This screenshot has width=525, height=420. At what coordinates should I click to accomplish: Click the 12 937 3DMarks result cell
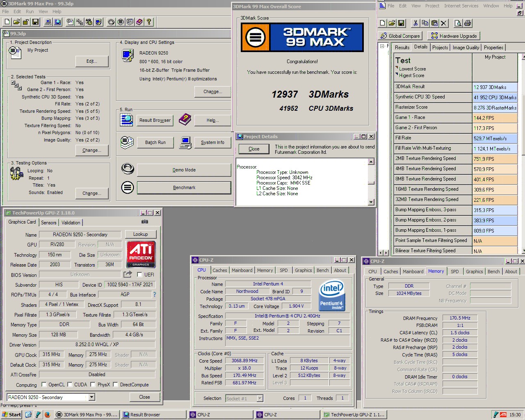pos(495,87)
